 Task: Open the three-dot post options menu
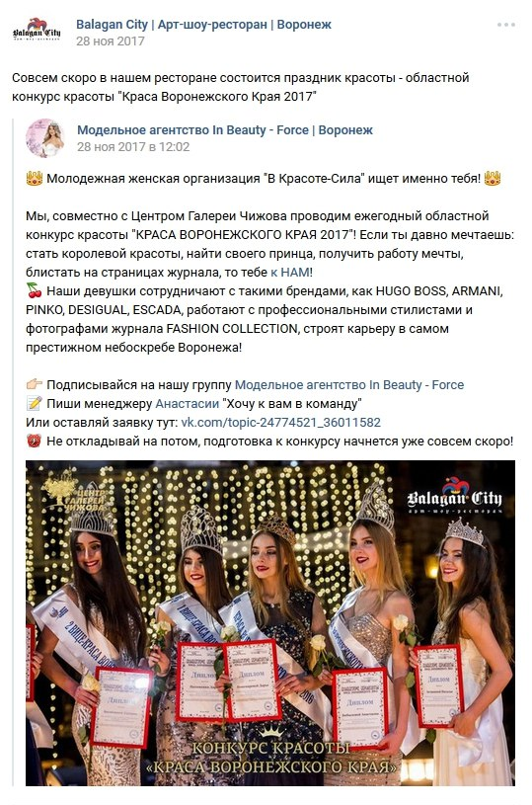pos(505,25)
